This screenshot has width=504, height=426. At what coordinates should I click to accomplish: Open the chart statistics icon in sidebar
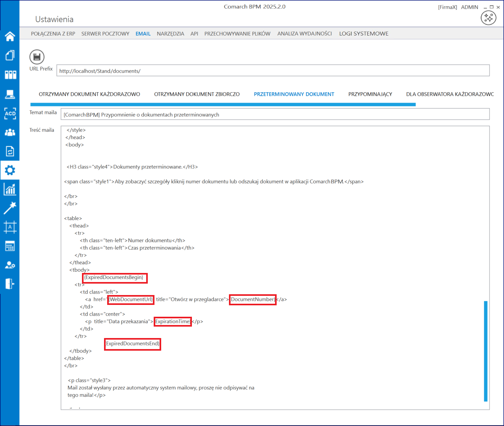(10, 189)
